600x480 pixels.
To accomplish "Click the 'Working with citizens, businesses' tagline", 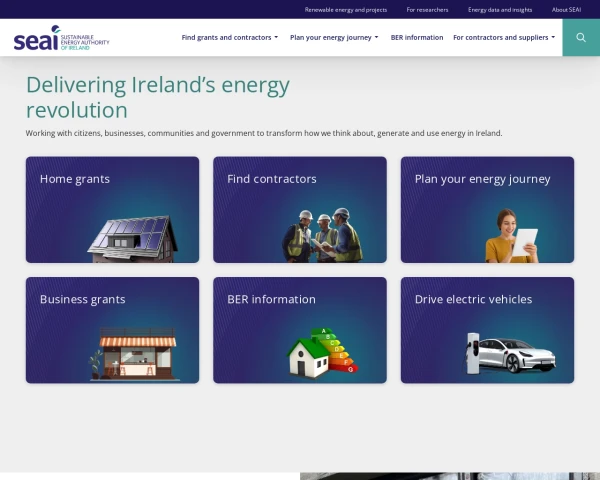I will tap(264, 133).
